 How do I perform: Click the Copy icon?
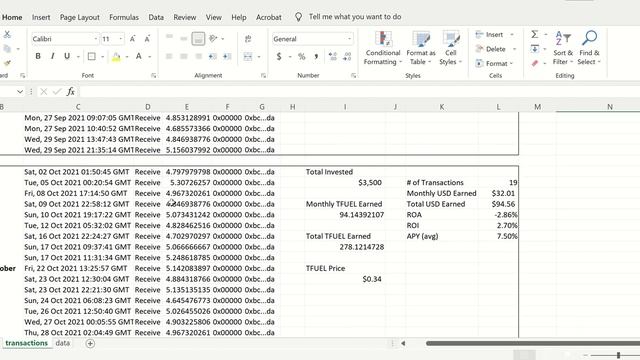tap(7, 49)
